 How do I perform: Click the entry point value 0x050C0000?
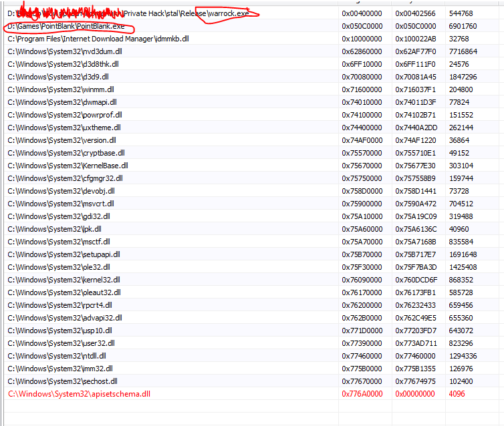click(x=416, y=26)
